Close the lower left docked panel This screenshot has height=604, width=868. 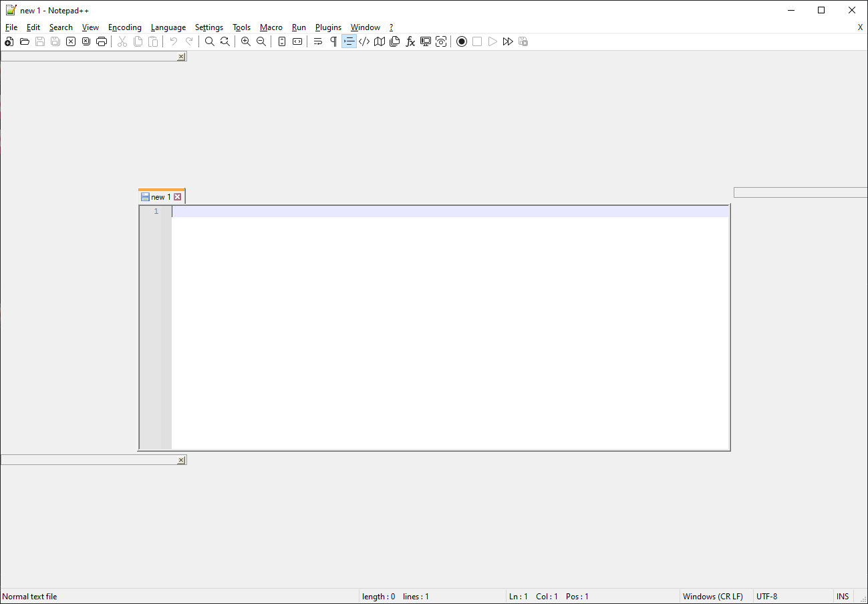(x=181, y=460)
